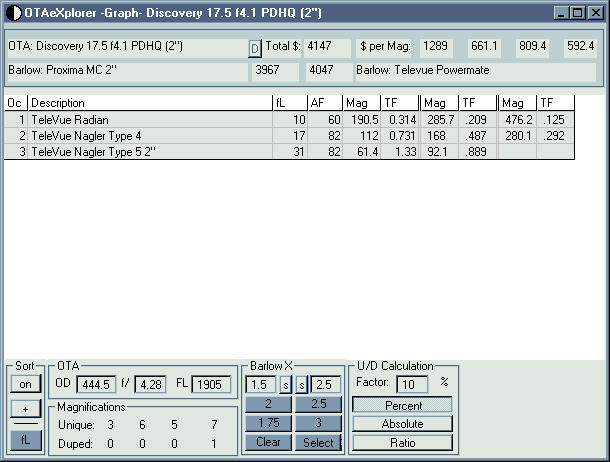The width and height of the screenshot is (610, 462).
Task: Choose the 1.75 Barlow multiplier button
Action: click(x=268, y=423)
